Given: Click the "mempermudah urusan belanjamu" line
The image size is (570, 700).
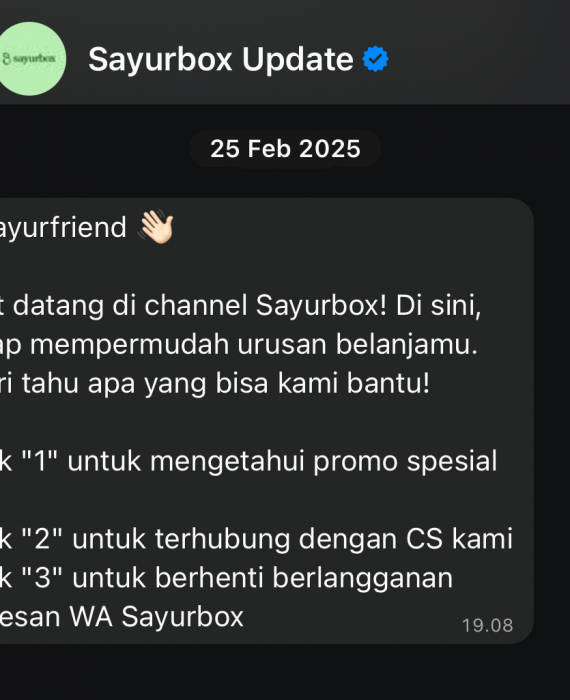Looking at the screenshot, I should [239, 345].
